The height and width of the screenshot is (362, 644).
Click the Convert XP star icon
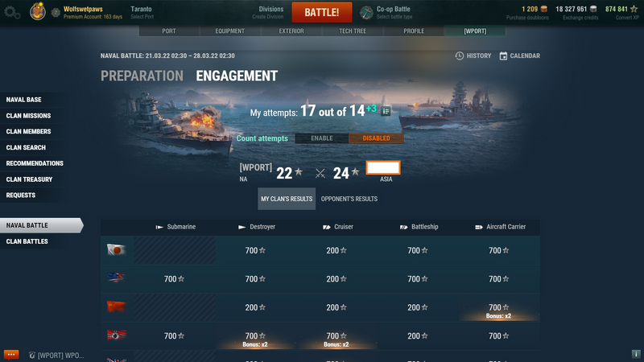coord(634,9)
